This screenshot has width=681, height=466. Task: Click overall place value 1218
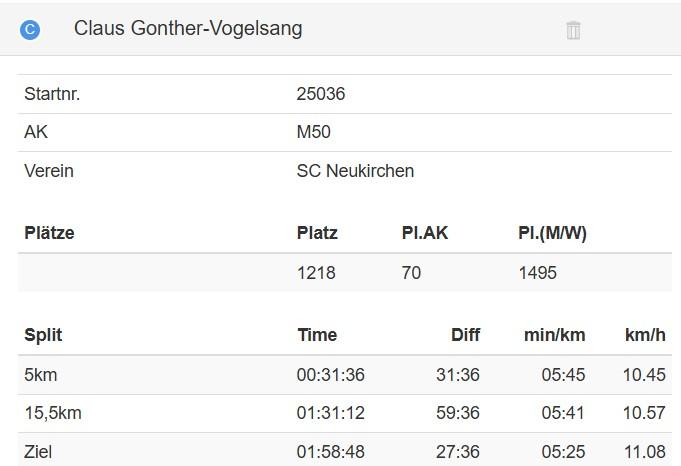316,273
